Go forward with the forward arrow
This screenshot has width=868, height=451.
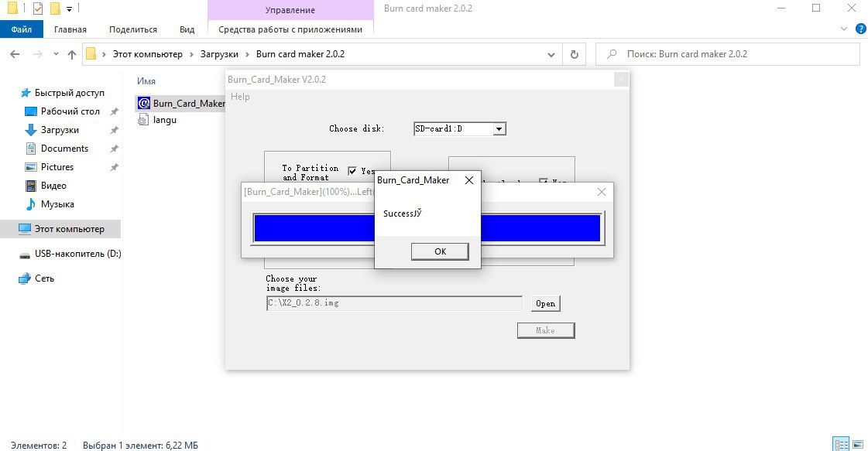point(38,54)
